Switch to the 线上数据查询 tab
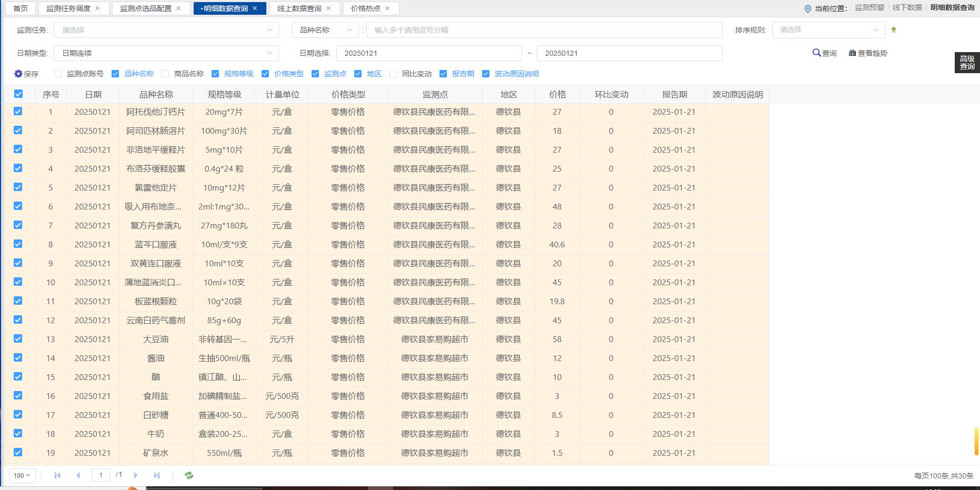Viewport: 980px width, 490px height. [x=299, y=8]
